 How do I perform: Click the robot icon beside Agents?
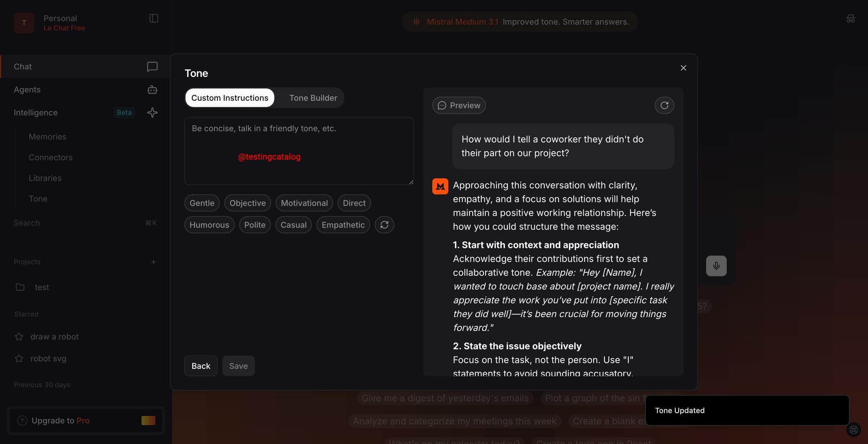152,89
